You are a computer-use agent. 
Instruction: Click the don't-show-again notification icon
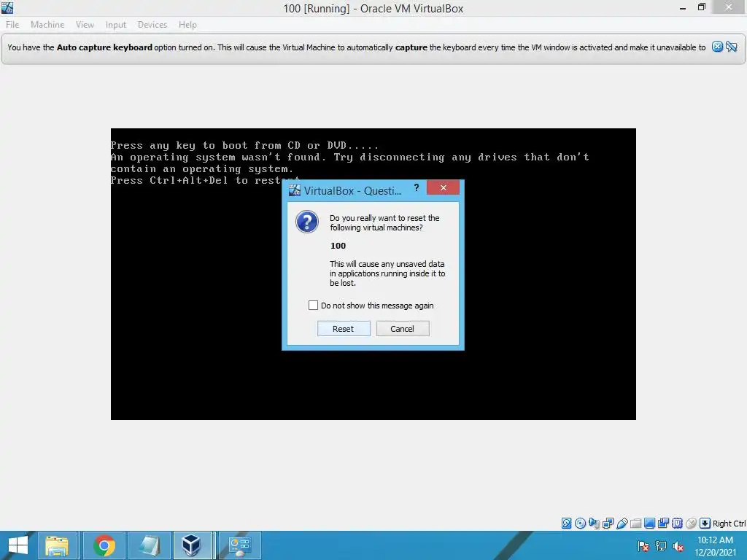pos(732,47)
